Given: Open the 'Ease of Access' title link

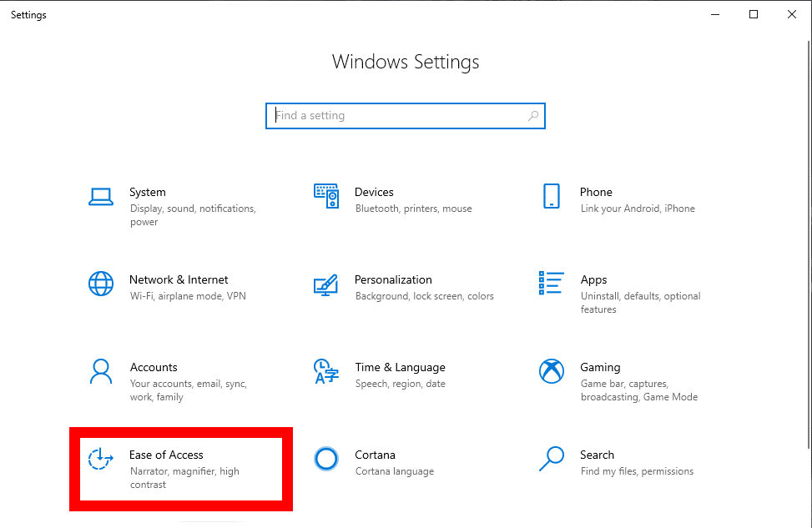Looking at the screenshot, I should [x=166, y=455].
